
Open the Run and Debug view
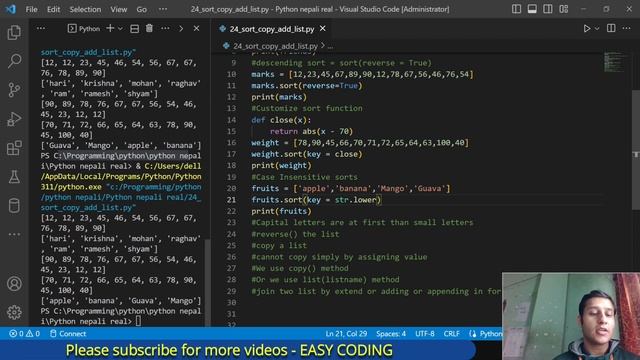click(14, 119)
